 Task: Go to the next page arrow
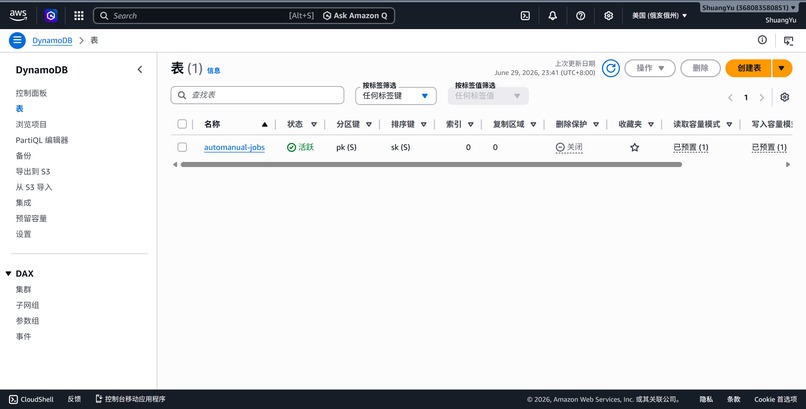(762, 98)
